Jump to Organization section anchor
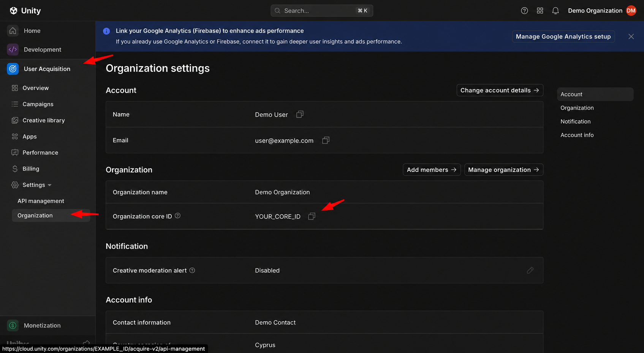This screenshot has width=644, height=353. tap(577, 108)
